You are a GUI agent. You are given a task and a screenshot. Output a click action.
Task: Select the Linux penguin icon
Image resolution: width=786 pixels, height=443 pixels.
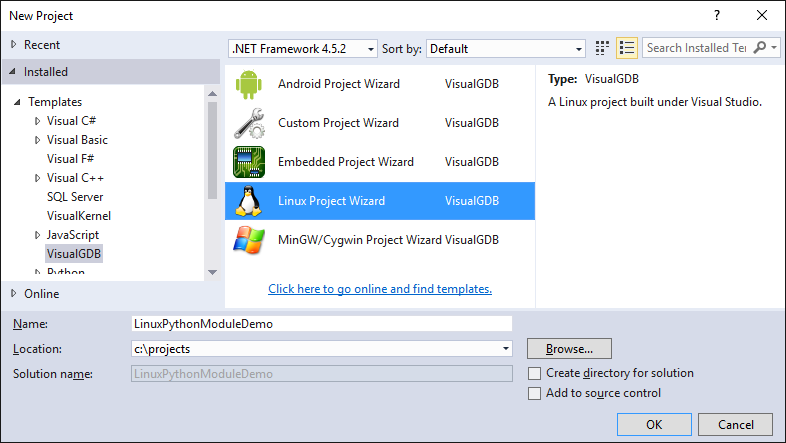click(x=249, y=201)
